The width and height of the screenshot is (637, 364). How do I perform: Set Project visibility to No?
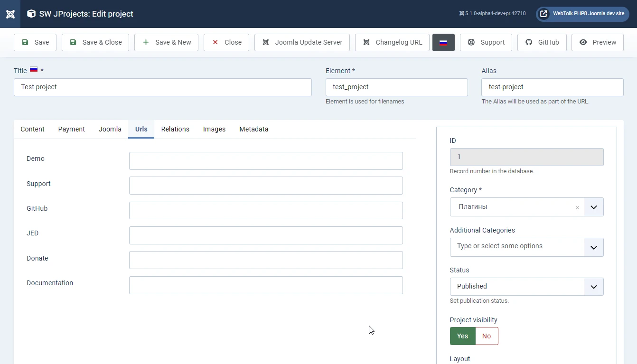pyautogui.click(x=487, y=336)
